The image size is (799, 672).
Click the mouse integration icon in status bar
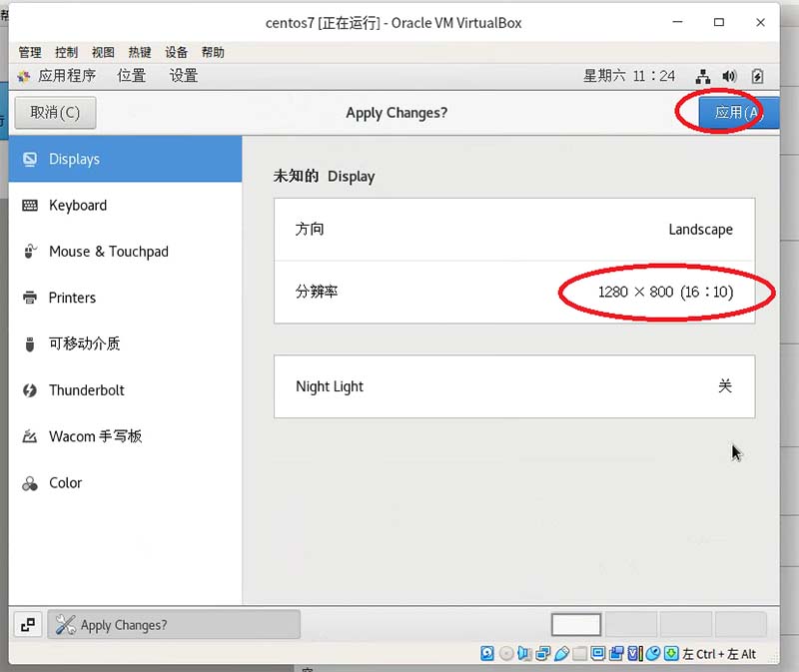(x=653, y=654)
